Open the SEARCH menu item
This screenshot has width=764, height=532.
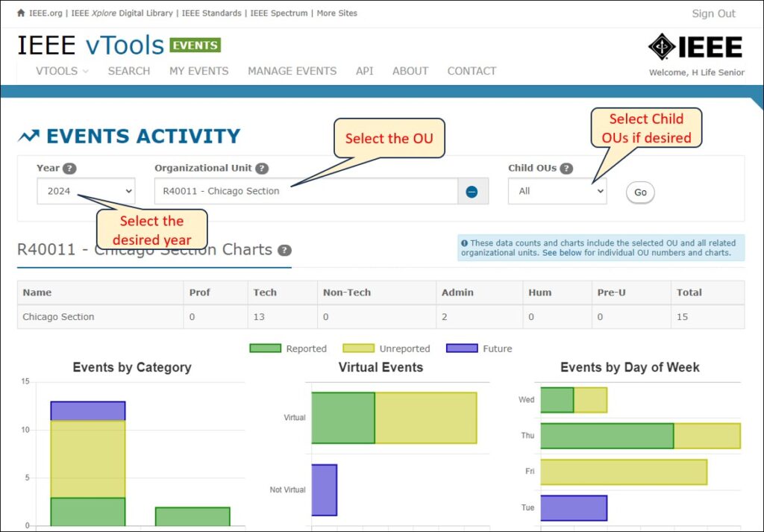(129, 71)
